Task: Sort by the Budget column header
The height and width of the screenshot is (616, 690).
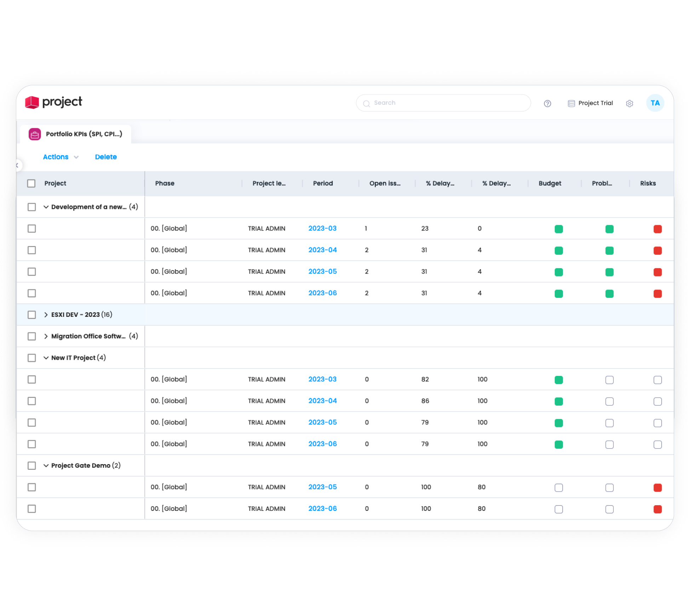Action: tap(550, 183)
